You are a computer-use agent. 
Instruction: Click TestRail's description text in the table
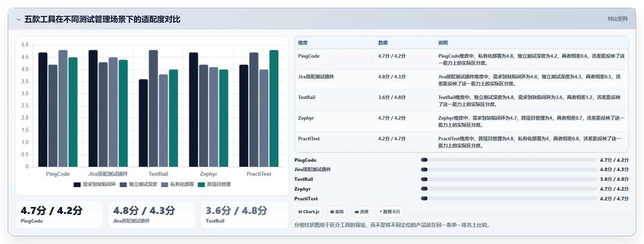click(x=529, y=101)
